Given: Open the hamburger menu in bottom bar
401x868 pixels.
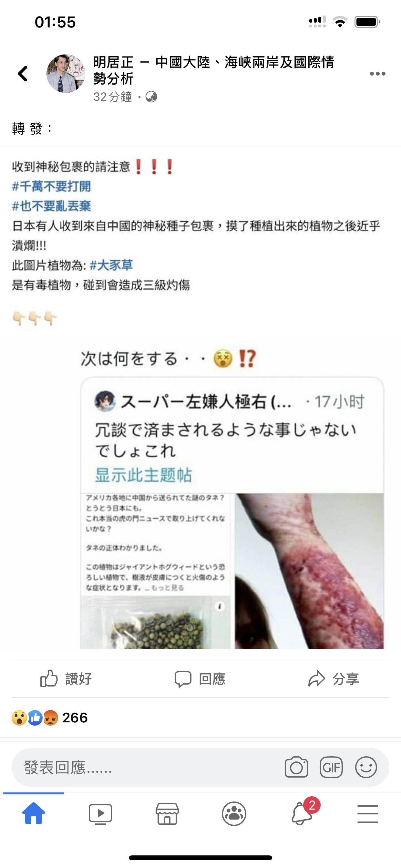Looking at the screenshot, I should click(x=368, y=814).
